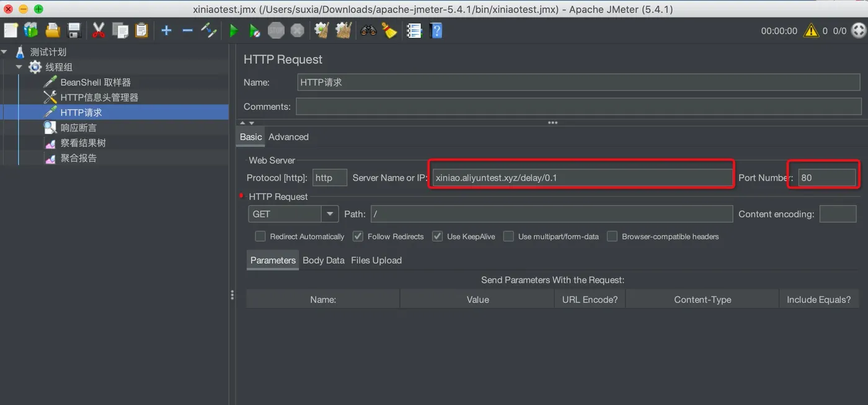This screenshot has height=405, width=868.
Task: Click the Name: column header
Action: [323, 300]
